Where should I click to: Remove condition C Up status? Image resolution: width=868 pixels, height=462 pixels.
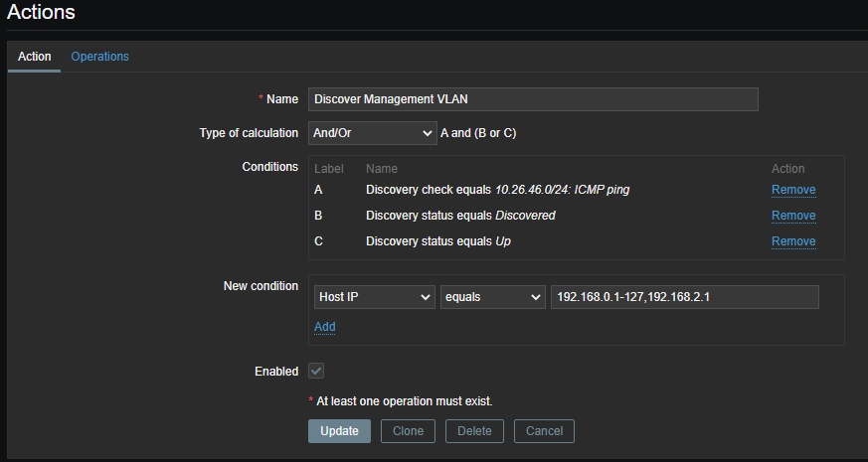(792, 241)
